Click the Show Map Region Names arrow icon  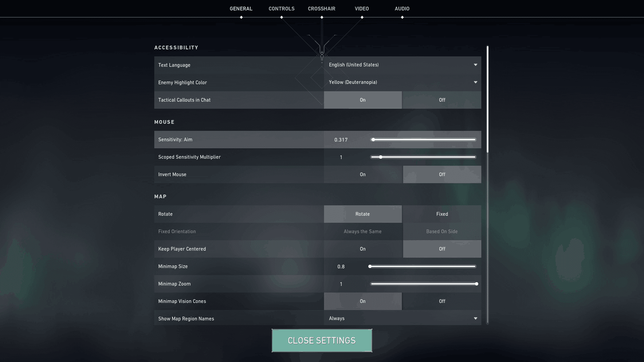point(476,319)
